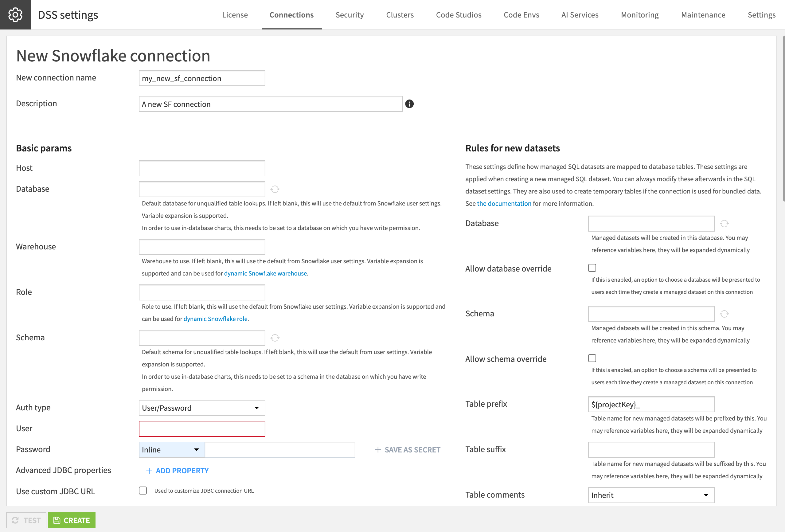Refresh the Basic params Database list icon

275,189
